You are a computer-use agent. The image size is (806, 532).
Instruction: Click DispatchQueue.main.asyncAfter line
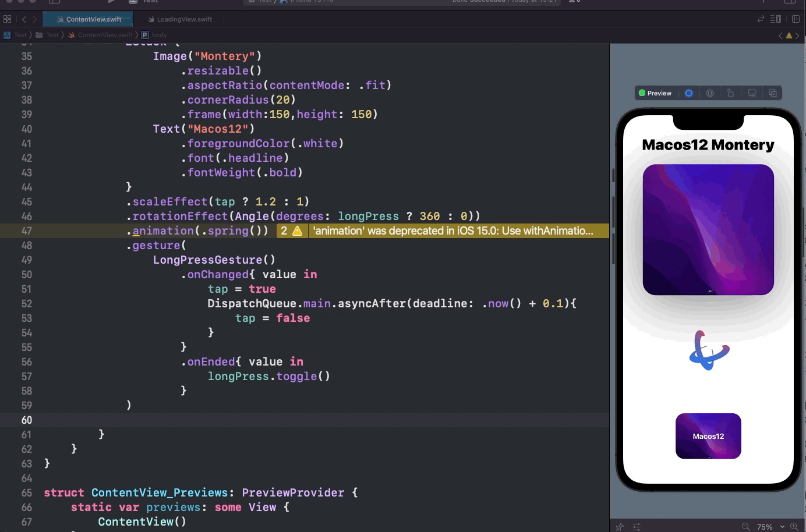(x=392, y=304)
